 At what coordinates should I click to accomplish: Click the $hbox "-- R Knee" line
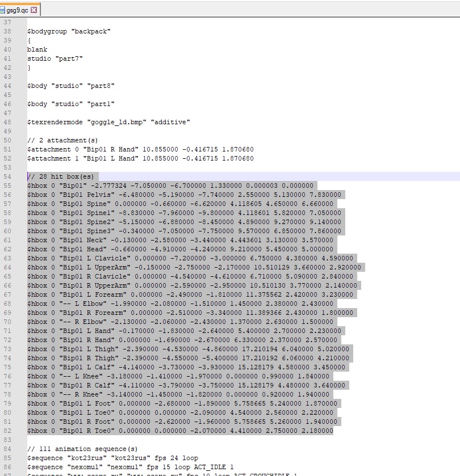[178, 395]
